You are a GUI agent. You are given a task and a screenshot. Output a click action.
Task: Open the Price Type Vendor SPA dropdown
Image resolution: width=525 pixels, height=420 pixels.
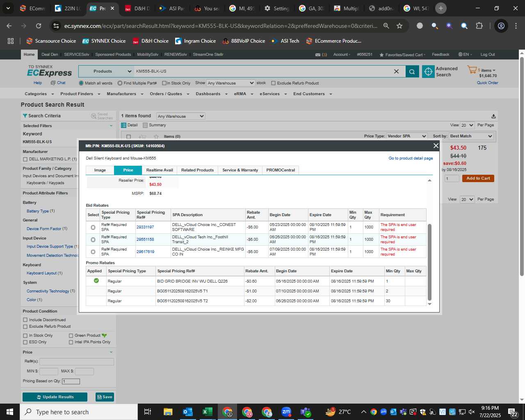(x=407, y=136)
